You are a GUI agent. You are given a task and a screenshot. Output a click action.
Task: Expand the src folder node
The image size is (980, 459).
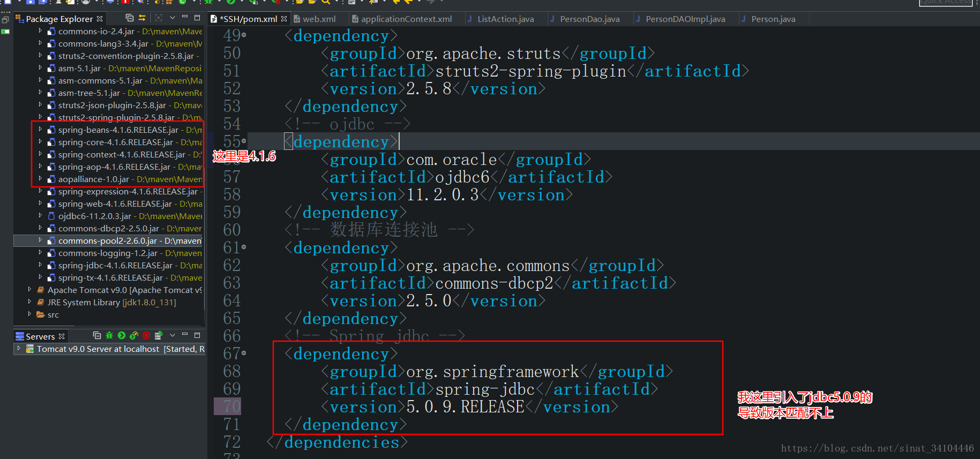pos(29,314)
